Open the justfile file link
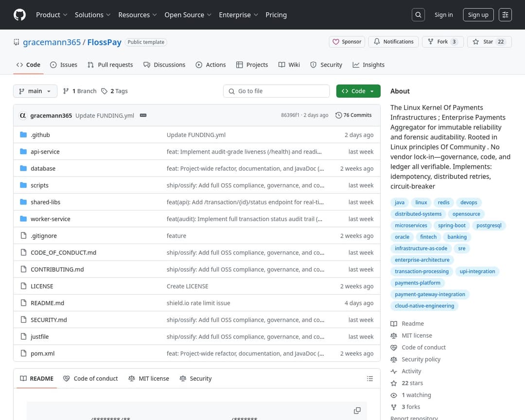 [x=39, y=336]
